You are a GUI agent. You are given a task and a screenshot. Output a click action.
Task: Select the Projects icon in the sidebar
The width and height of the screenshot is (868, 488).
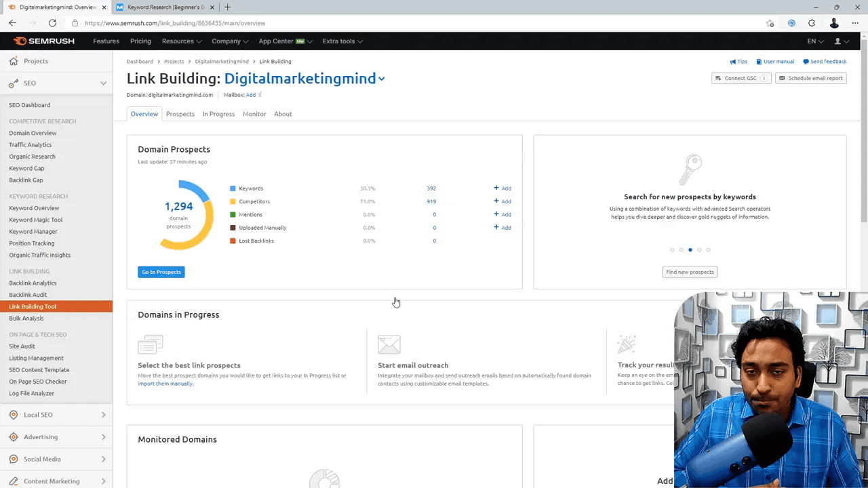(x=14, y=61)
